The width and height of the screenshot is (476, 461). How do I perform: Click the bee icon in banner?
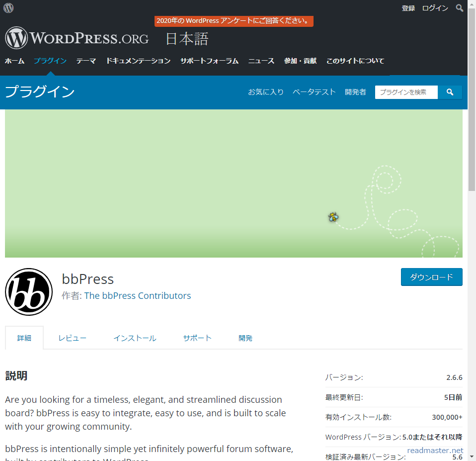(333, 216)
